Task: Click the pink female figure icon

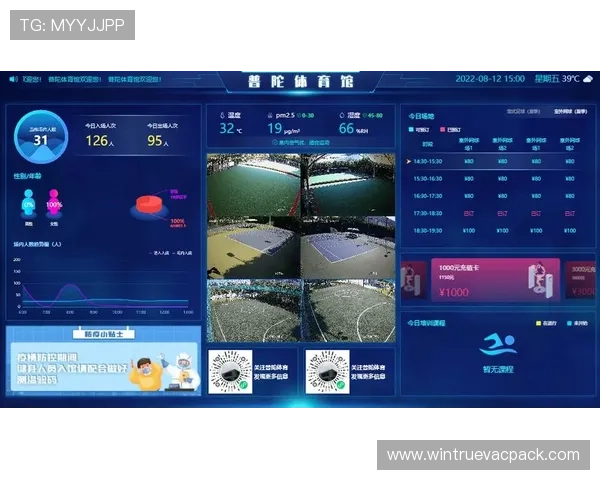Action: click(x=54, y=203)
